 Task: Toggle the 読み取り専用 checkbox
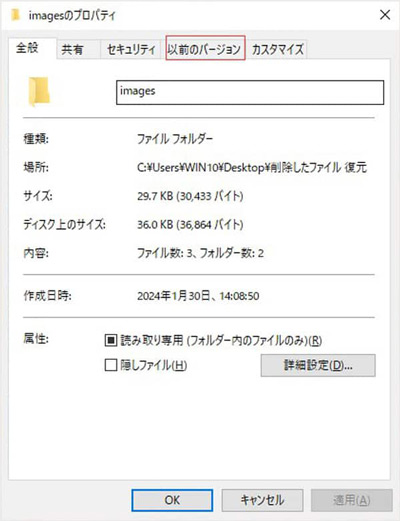(111, 340)
